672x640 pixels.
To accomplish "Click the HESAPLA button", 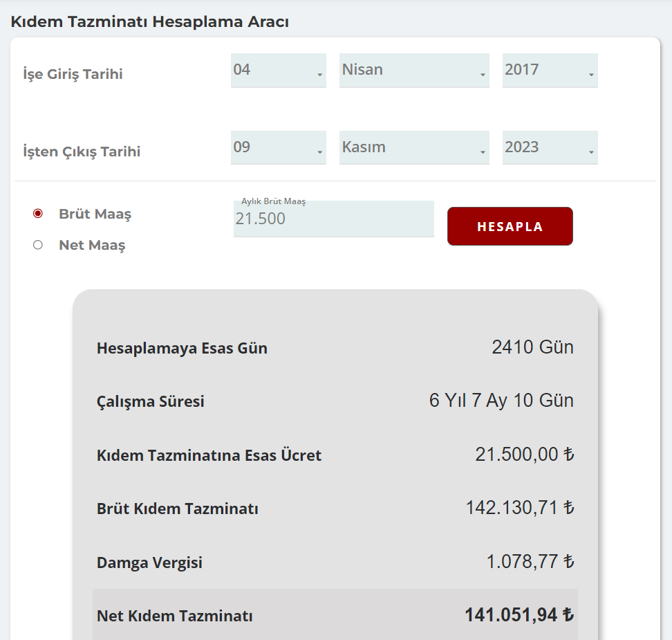I will tap(510, 226).
